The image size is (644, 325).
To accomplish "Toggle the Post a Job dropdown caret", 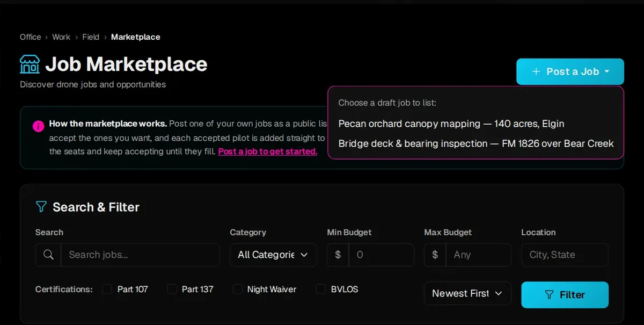I will 607,71.
